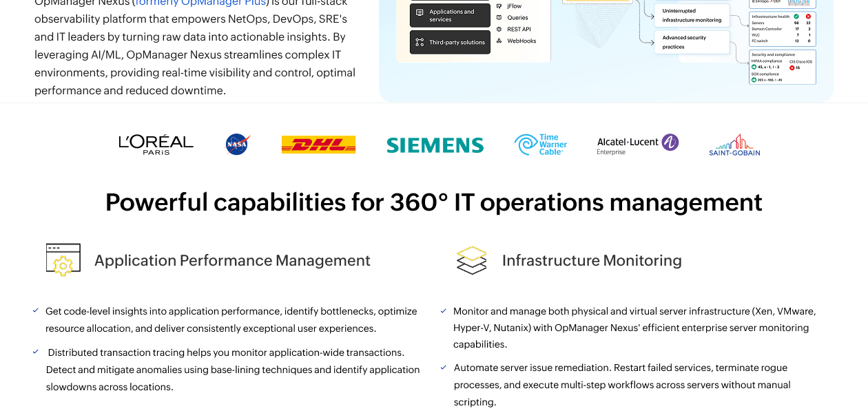Click the 'Automate server issue remediation' bullet text
This screenshot has width=868, height=413.
622,385
